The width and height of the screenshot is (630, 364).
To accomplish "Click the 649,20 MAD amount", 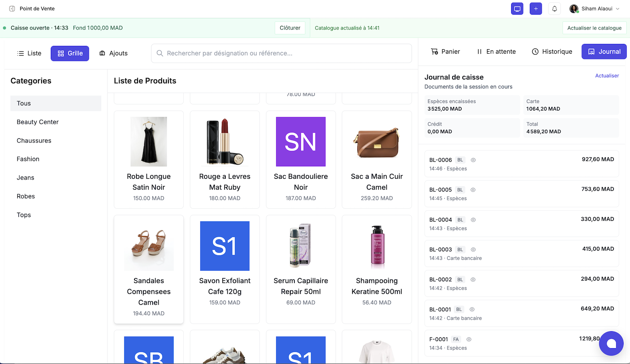I will click(x=597, y=309).
